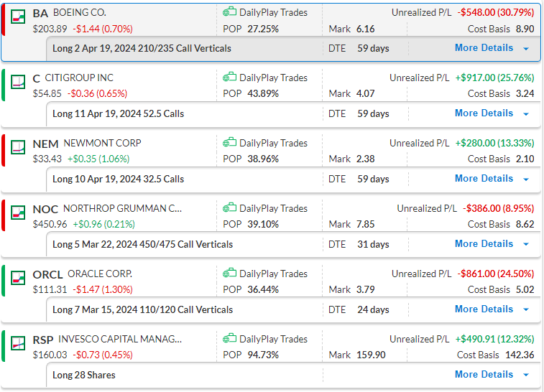
Task: Click RSP unrealized P/L +$490.91 (12.32%)
Action: [494, 339]
